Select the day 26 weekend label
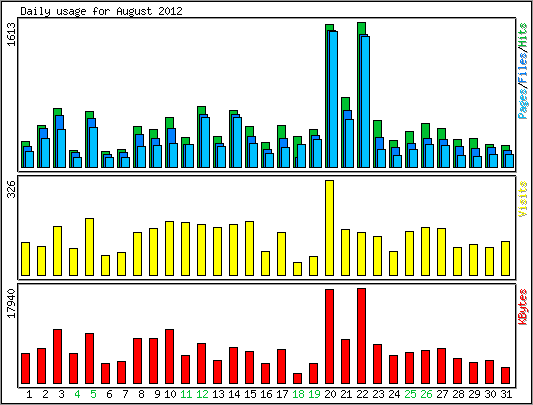Image resolution: width=533 pixels, height=405 pixels. click(x=426, y=394)
